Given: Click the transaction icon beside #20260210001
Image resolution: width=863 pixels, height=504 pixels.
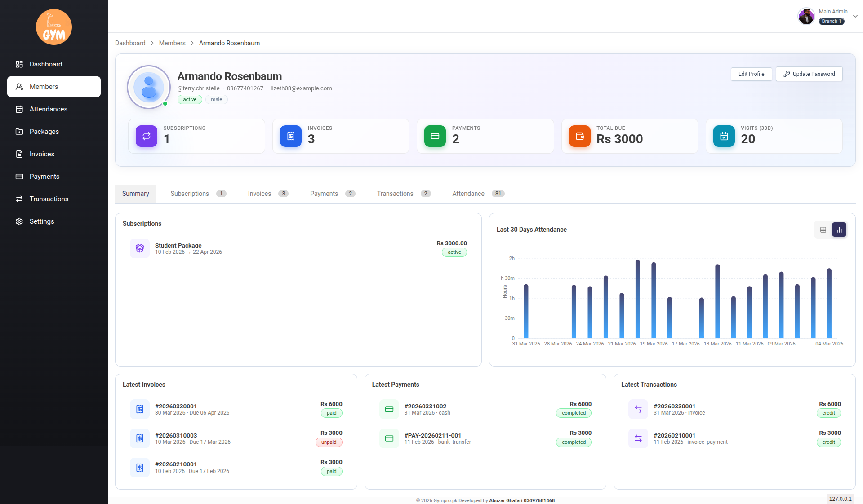Looking at the screenshot, I should point(638,438).
